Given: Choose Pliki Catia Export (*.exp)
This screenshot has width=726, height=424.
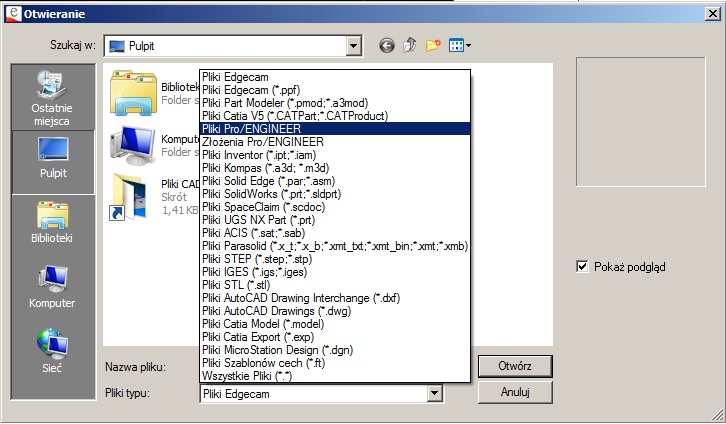Looking at the screenshot, I should click(335, 337).
